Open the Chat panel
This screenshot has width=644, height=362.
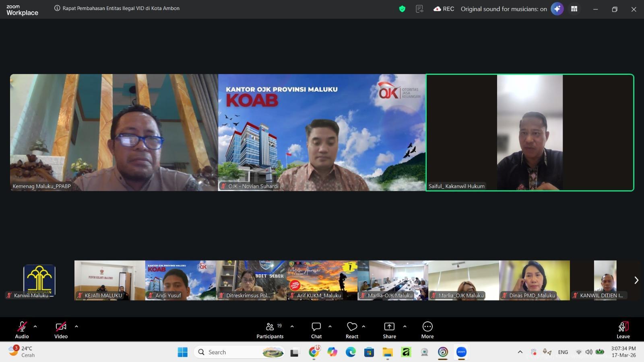point(316,330)
